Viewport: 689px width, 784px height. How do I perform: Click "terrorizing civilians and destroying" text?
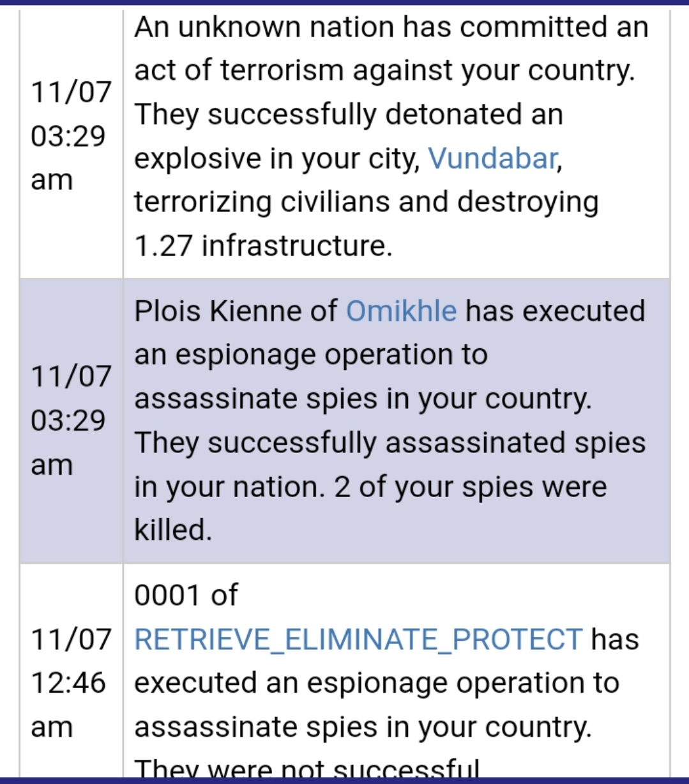(367, 202)
